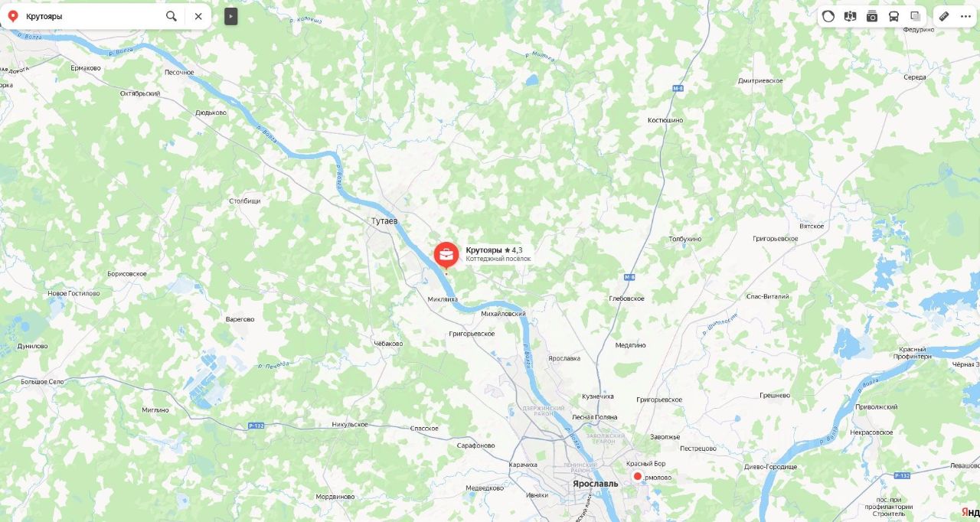
Task: Toggle the traffic layer
Action: click(x=828, y=16)
